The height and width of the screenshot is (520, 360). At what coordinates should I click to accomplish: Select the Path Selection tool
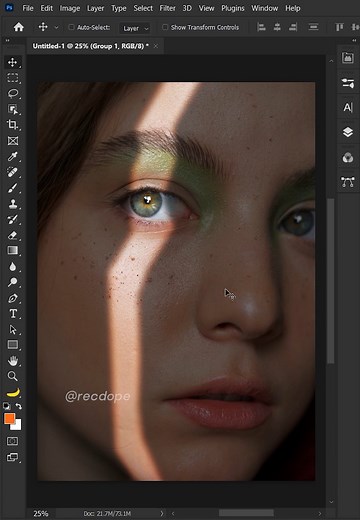(x=13, y=329)
